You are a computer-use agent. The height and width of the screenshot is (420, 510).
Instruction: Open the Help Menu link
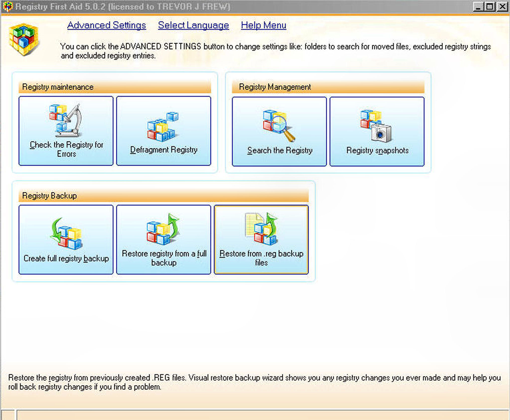pos(263,25)
